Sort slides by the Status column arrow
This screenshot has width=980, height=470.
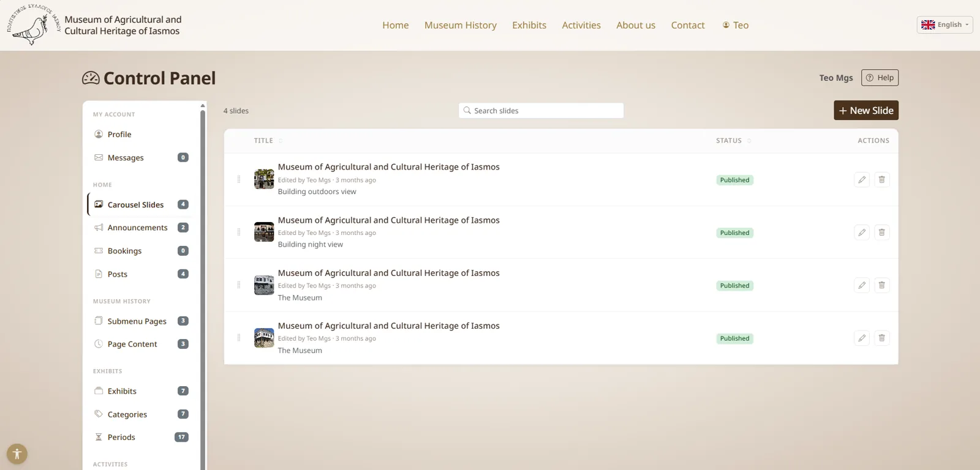point(749,141)
